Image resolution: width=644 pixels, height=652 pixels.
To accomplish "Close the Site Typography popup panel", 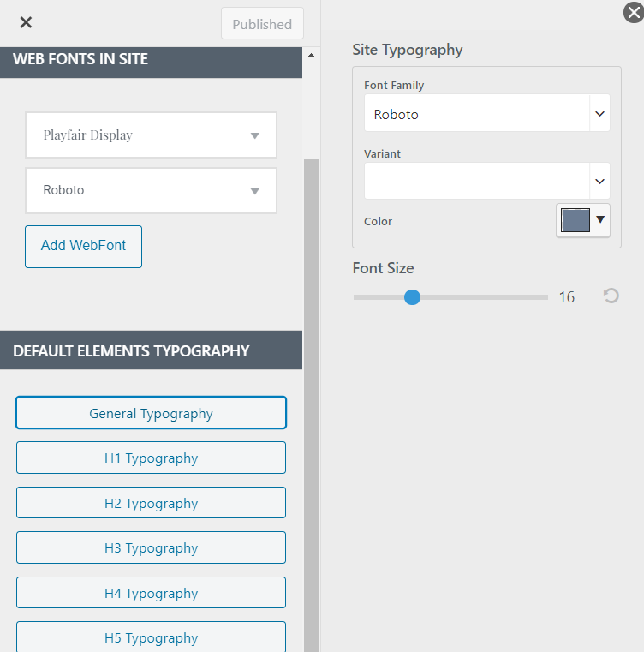I will [x=632, y=12].
